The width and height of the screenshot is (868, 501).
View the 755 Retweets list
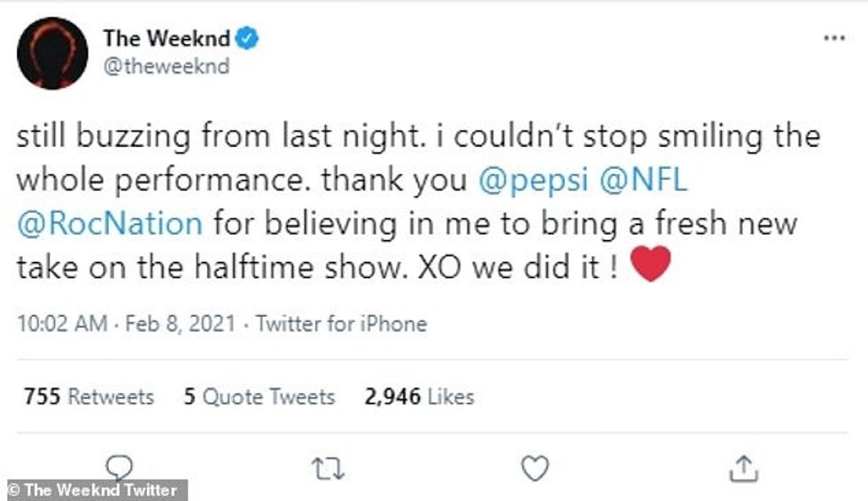pyautogui.click(x=89, y=396)
